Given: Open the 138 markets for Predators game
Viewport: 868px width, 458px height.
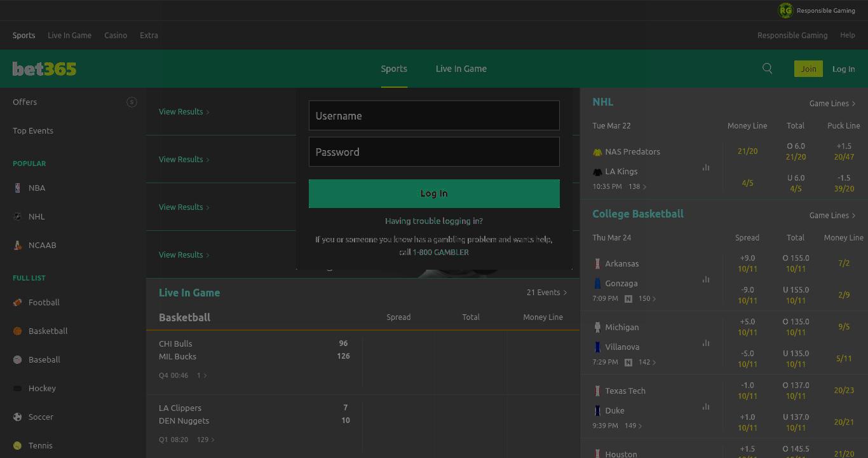Looking at the screenshot, I should (637, 186).
